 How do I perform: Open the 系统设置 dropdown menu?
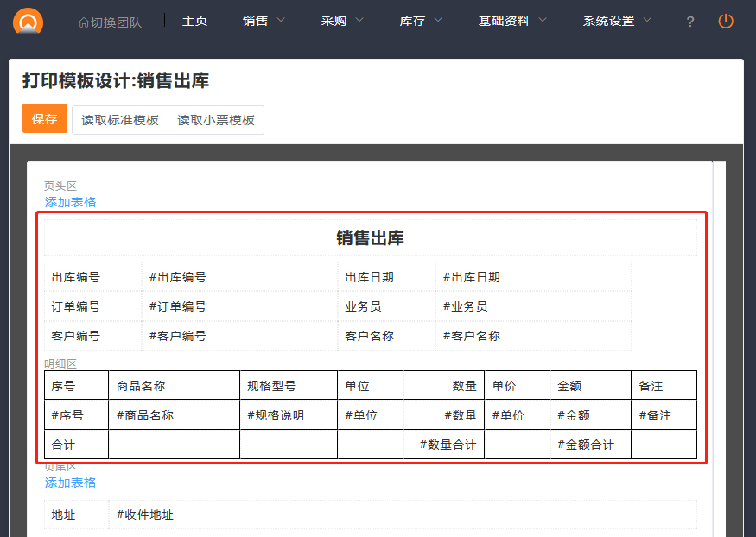[x=617, y=21]
